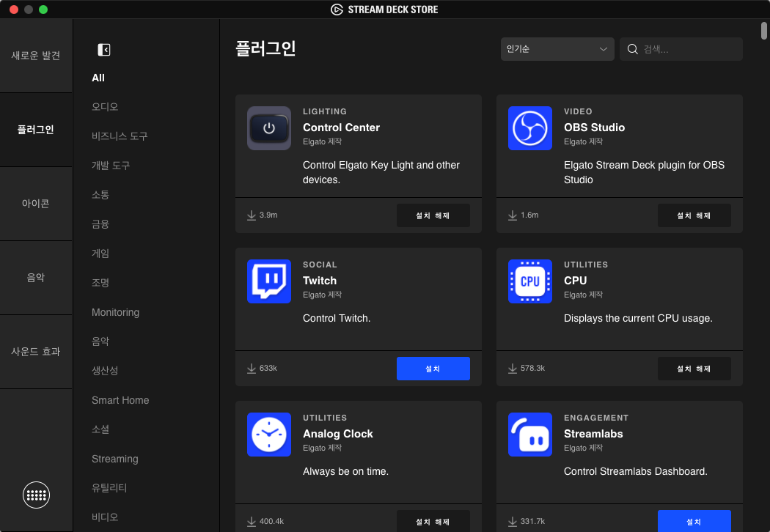Click the download icon beside 633k
Screen dimensions: 770x532
click(252, 369)
